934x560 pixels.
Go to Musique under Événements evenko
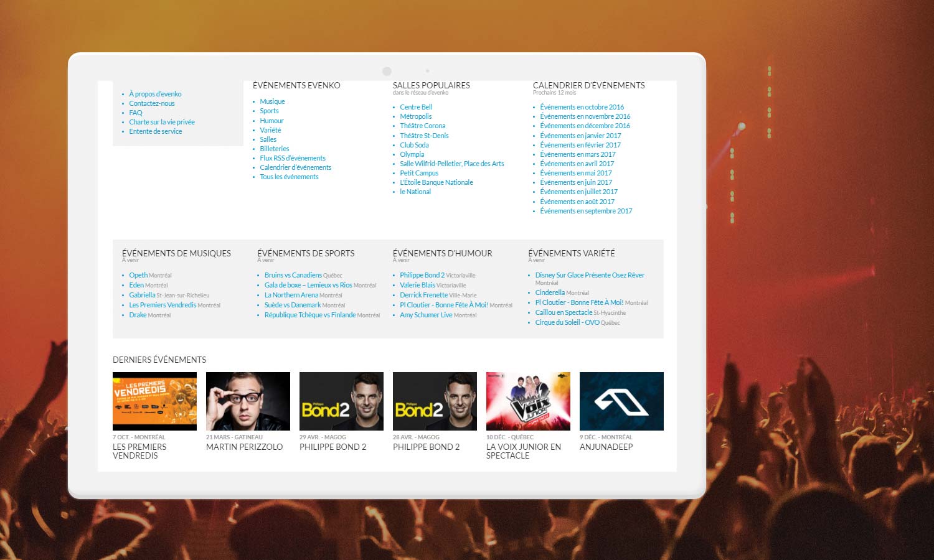[272, 101]
